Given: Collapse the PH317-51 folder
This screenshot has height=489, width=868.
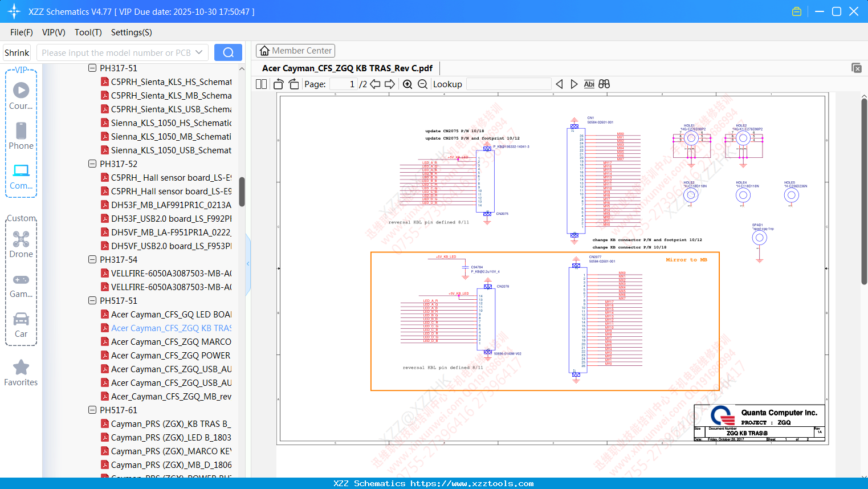Looking at the screenshot, I should pos(92,68).
